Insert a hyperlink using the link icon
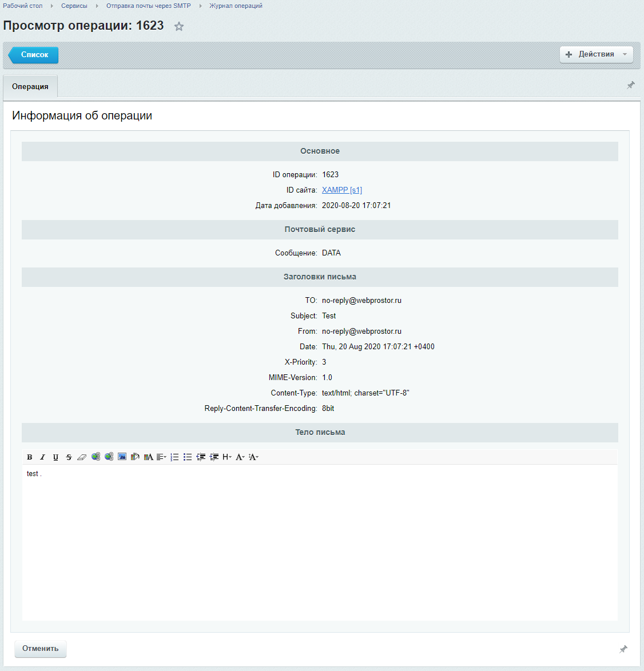 (x=96, y=457)
